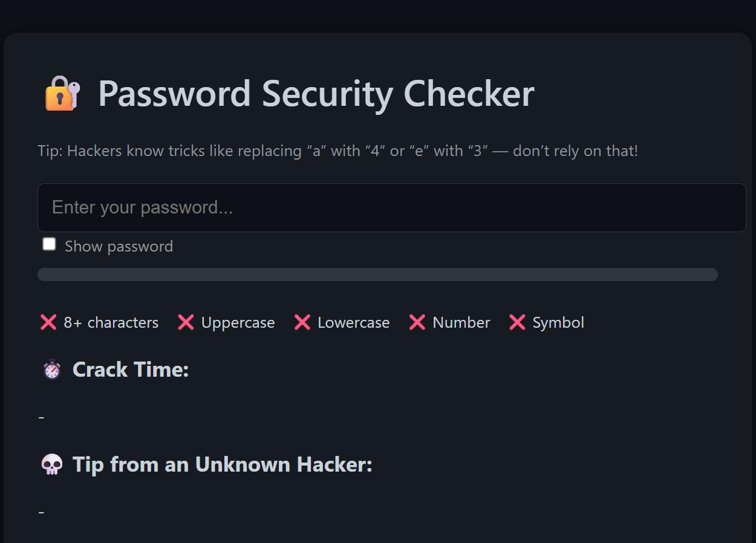Click the red X beside Symbol
756x543 pixels.
tap(516, 322)
